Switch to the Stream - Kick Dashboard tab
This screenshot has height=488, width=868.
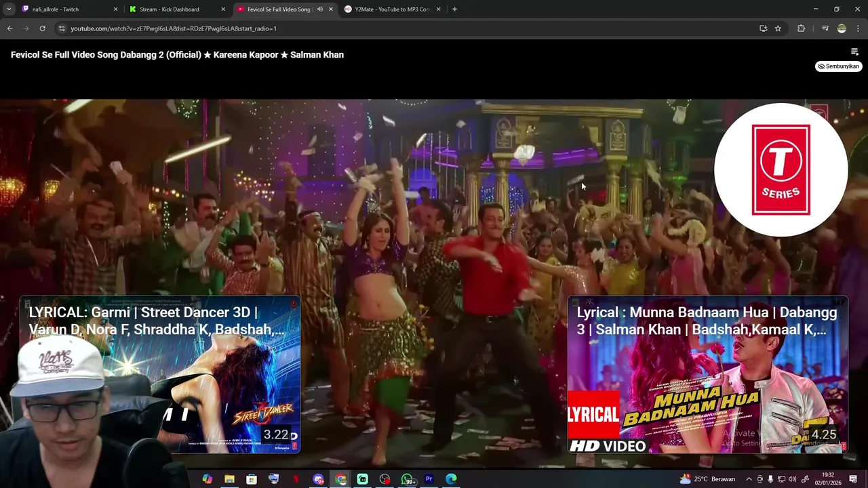pyautogui.click(x=177, y=9)
